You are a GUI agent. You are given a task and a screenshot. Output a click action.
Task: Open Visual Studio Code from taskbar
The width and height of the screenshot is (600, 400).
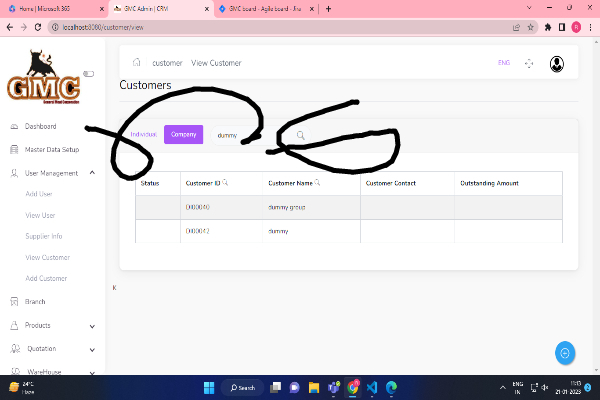370,387
